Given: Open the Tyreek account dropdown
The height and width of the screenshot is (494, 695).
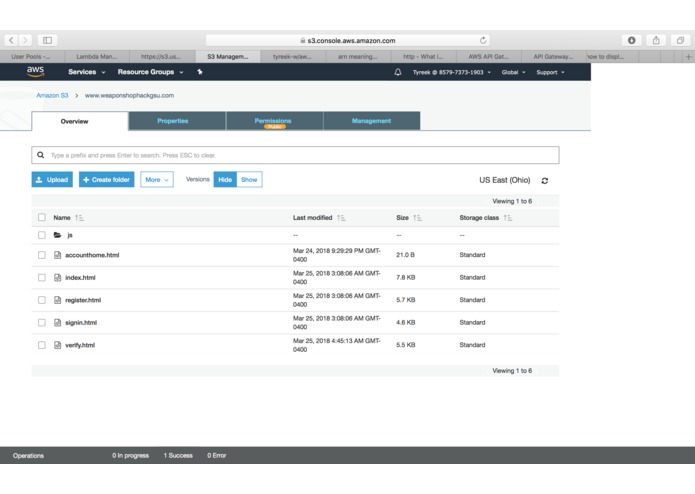Looking at the screenshot, I should (x=452, y=72).
